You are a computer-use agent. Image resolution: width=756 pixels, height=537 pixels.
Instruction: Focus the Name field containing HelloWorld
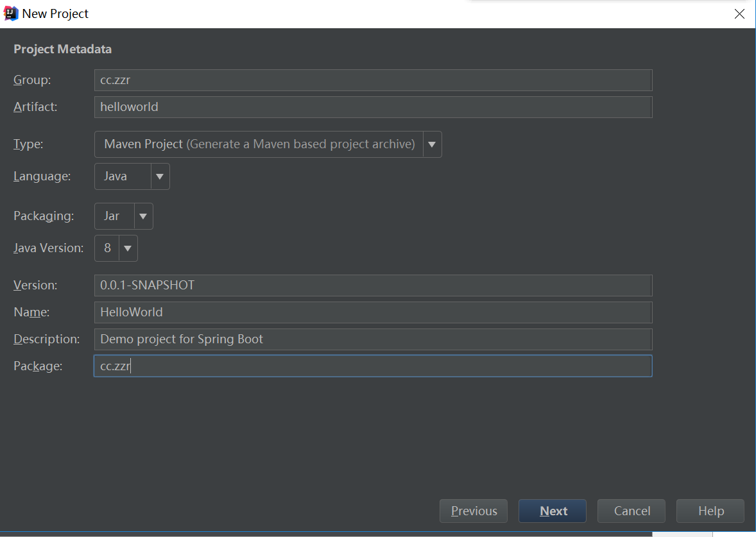[x=373, y=312]
